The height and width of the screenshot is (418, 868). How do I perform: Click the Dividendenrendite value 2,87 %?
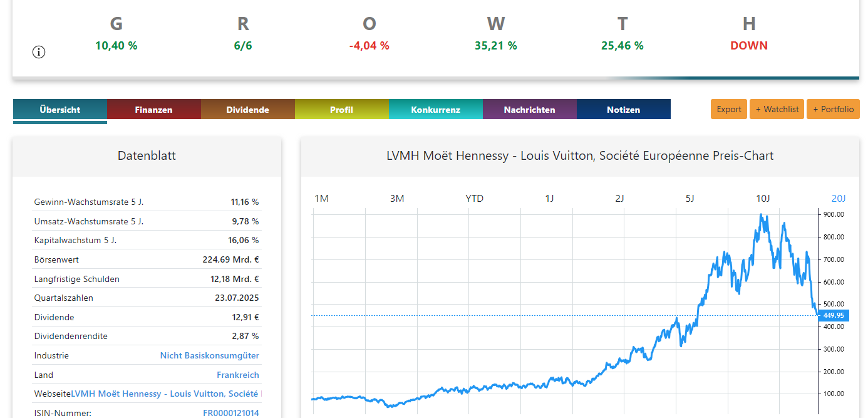point(245,336)
